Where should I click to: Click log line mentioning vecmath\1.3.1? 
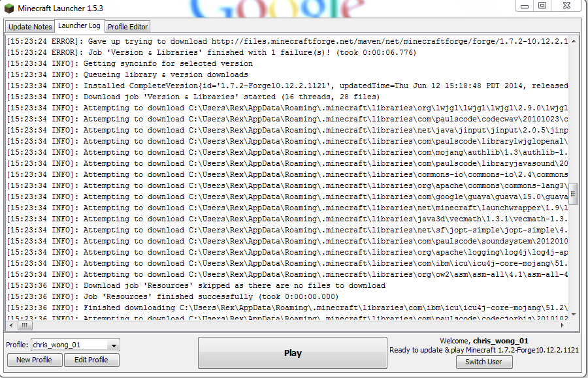[287, 219]
